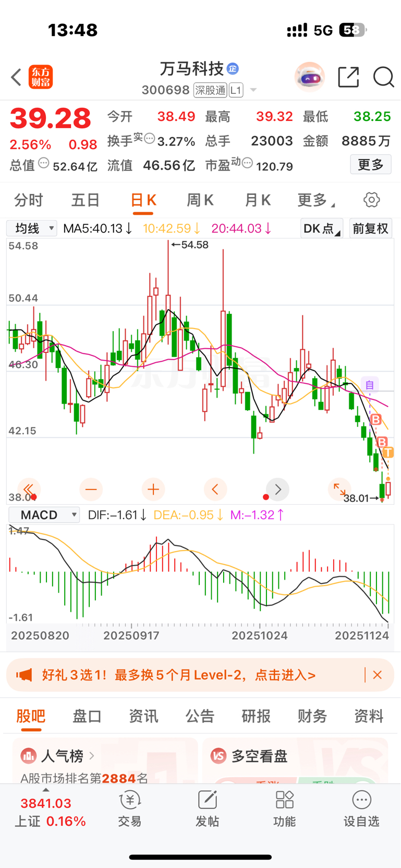Tap the battery indicator
Viewport: 401px width, 868px height.
point(353,30)
